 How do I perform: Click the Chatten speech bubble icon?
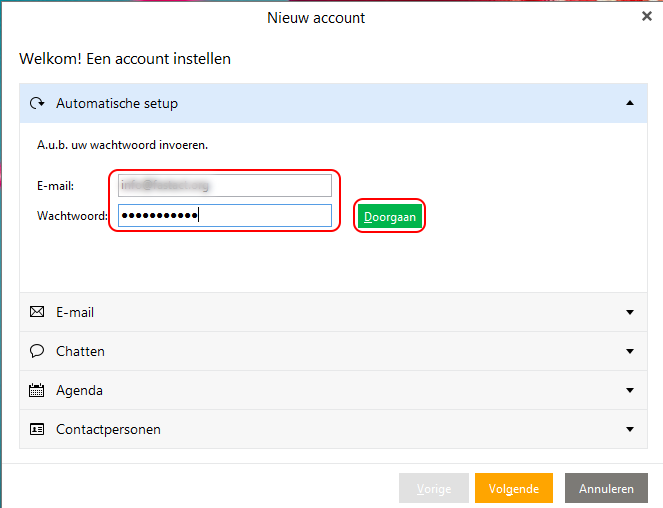click(x=37, y=351)
